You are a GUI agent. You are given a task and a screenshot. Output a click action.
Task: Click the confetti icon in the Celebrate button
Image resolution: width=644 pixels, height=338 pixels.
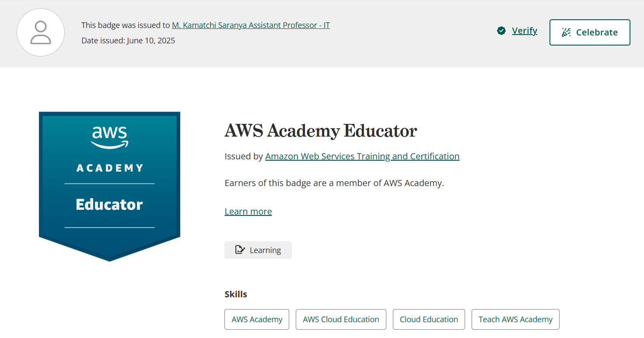[x=566, y=32]
